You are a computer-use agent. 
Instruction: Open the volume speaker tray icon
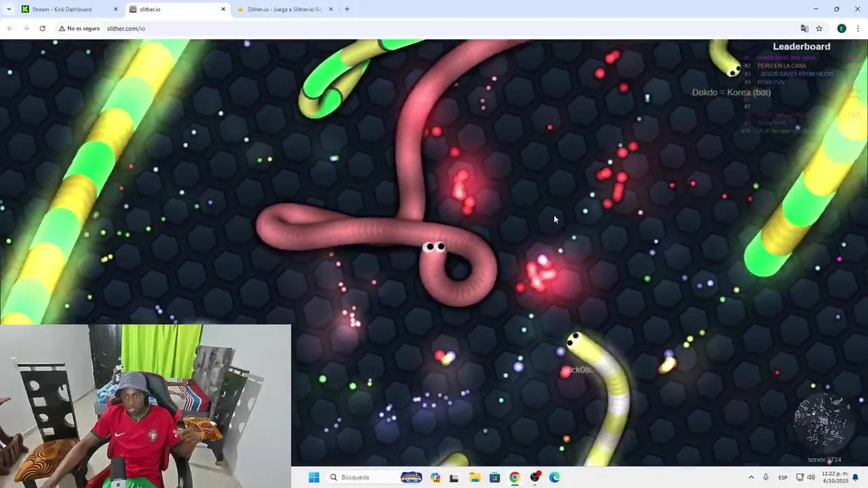[x=810, y=477]
